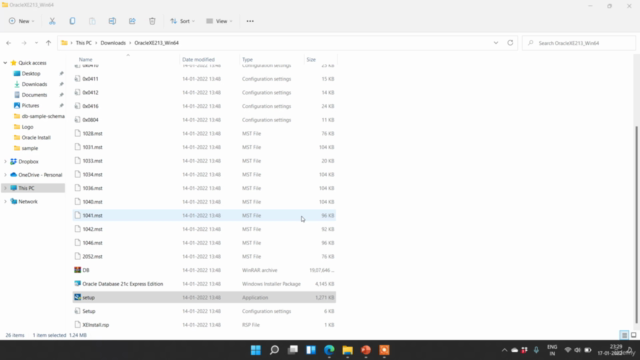Click OracleXE213_Win64 in breadcrumb

pos(157,43)
